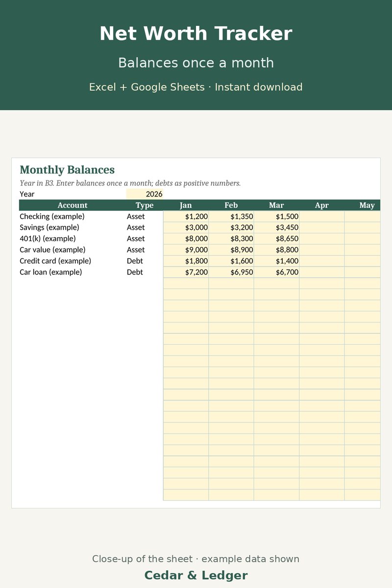
Task: Click the Car value March cell $8,800
Action: pyautogui.click(x=276, y=249)
